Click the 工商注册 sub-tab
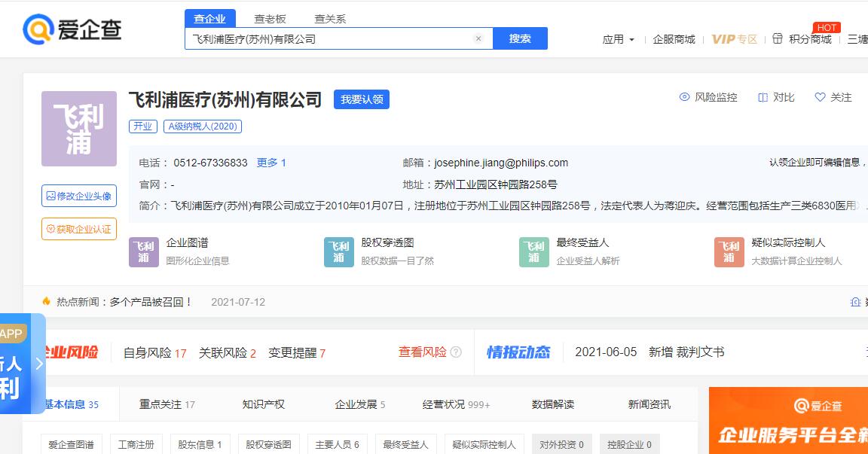This screenshot has width=868, height=454. coord(136,445)
